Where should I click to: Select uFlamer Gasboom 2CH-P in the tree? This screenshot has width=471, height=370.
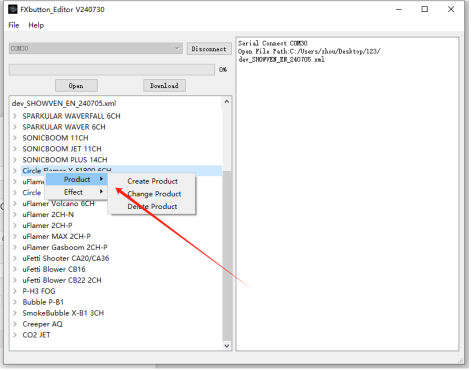pyautogui.click(x=65, y=247)
